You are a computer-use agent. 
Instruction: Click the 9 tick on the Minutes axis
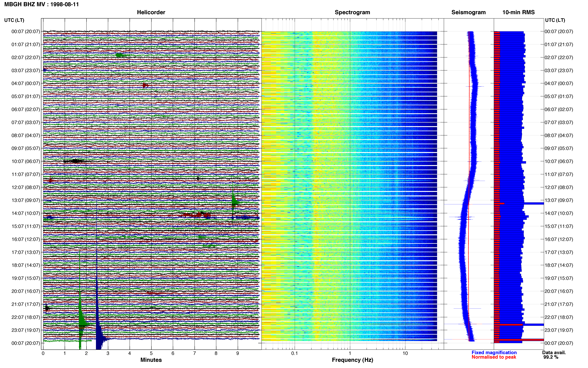(238, 353)
